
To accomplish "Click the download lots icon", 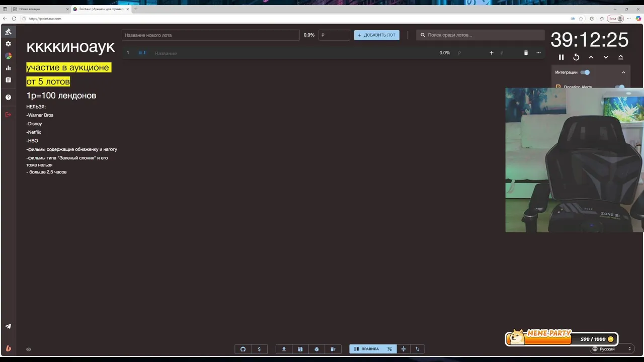I will click(x=284, y=349).
